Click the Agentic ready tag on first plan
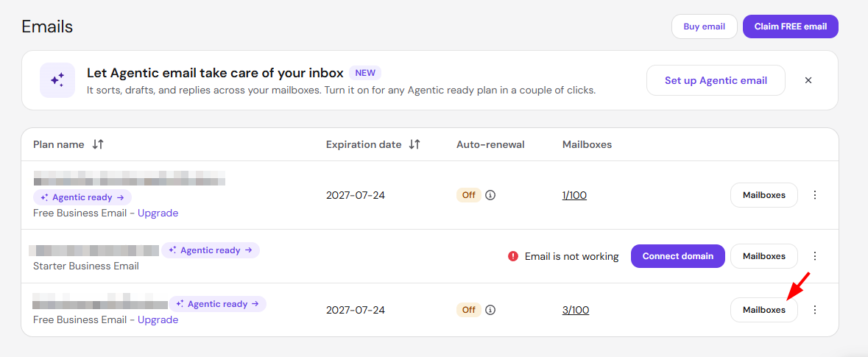This screenshot has width=868, height=357. (x=82, y=197)
